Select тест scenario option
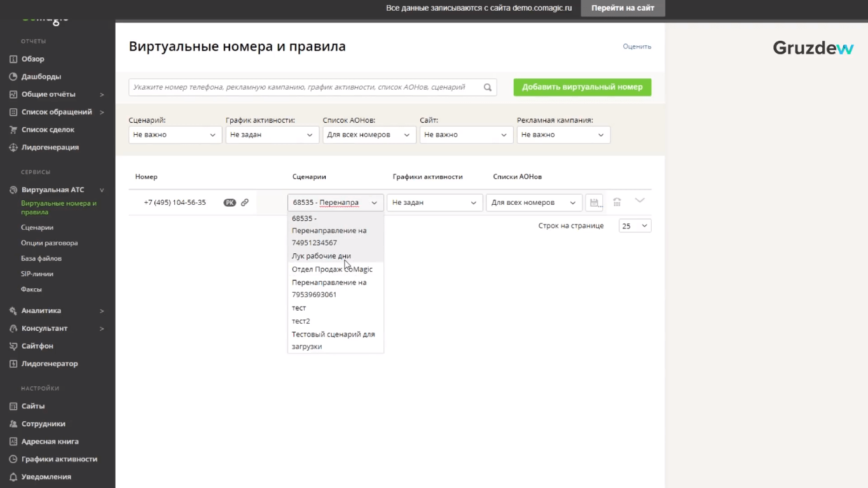The width and height of the screenshot is (868, 488). (x=336, y=308)
